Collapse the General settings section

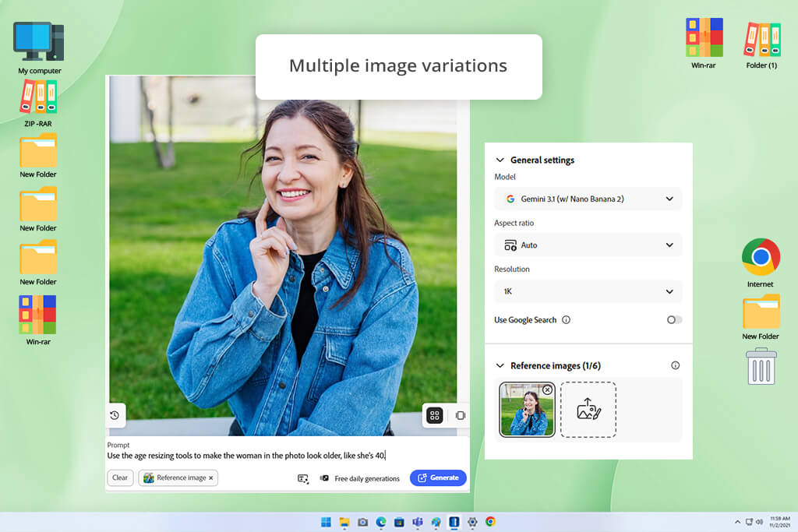pyautogui.click(x=500, y=160)
